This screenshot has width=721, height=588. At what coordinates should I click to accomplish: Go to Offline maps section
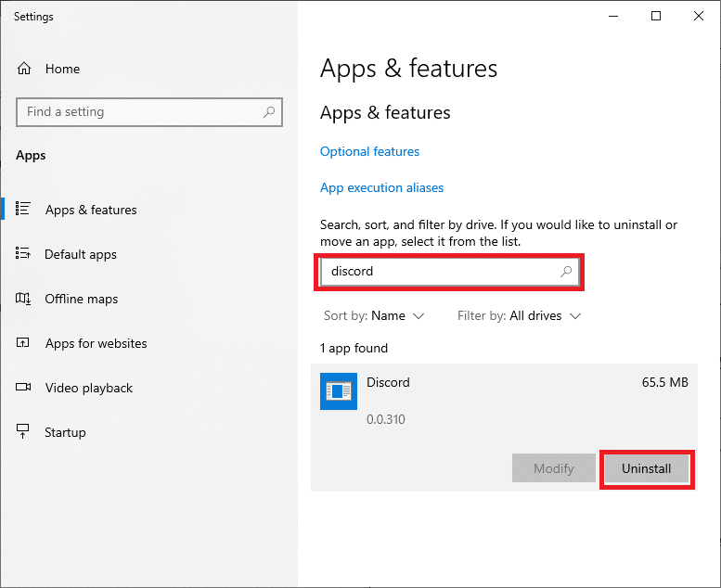click(82, 299)
